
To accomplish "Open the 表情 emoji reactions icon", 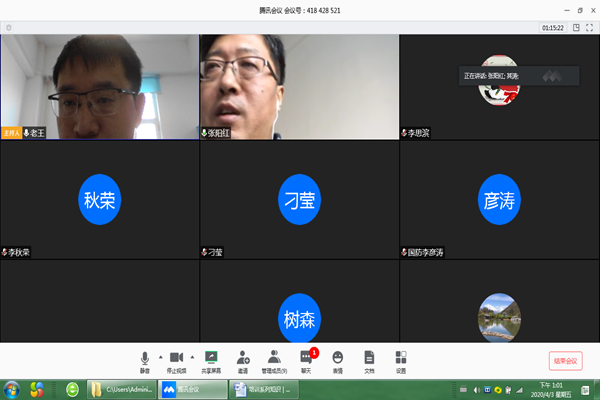I will pos(338,362).
